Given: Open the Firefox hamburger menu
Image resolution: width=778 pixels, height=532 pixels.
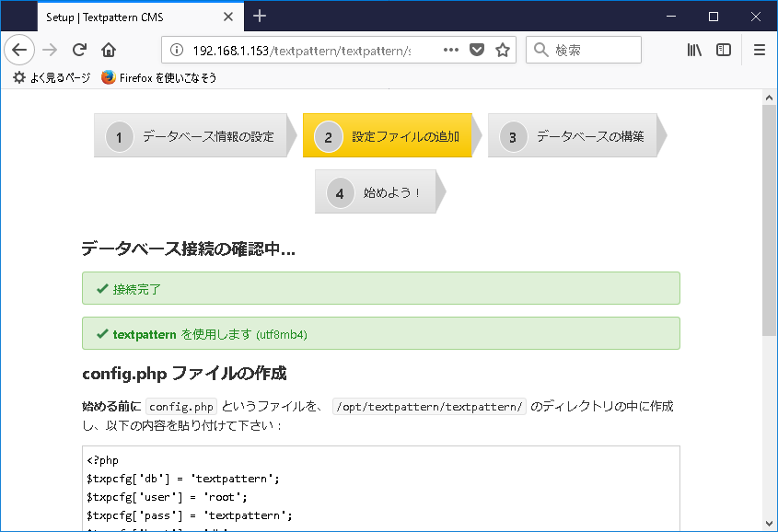Looking at the screenshot, I should (x=761, y=50).
